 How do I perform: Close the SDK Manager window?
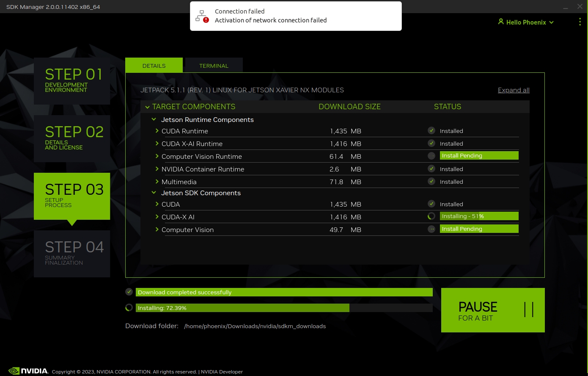pyautogui.click(x=580, y=7)
